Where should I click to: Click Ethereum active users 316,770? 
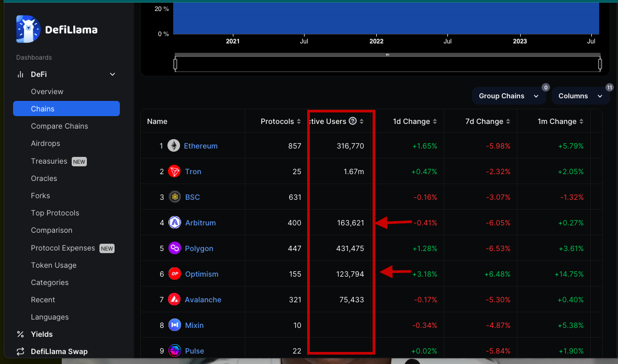[351, 146]
